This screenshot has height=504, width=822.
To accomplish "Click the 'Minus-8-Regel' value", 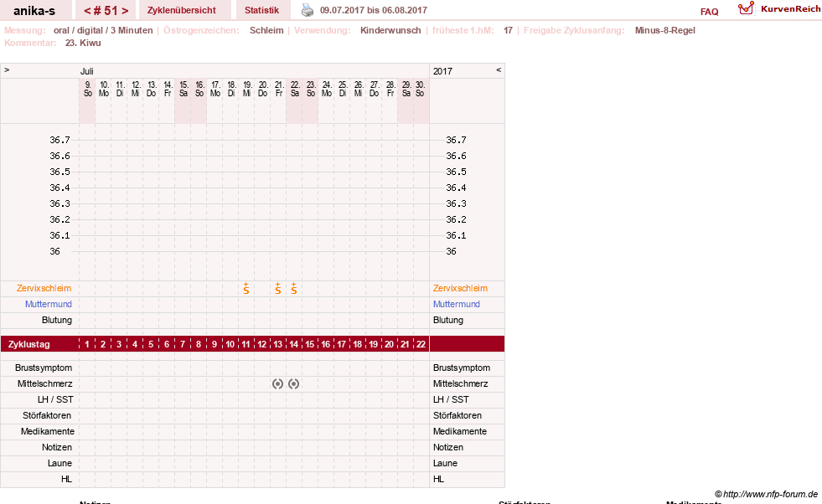I will point(664,30).
